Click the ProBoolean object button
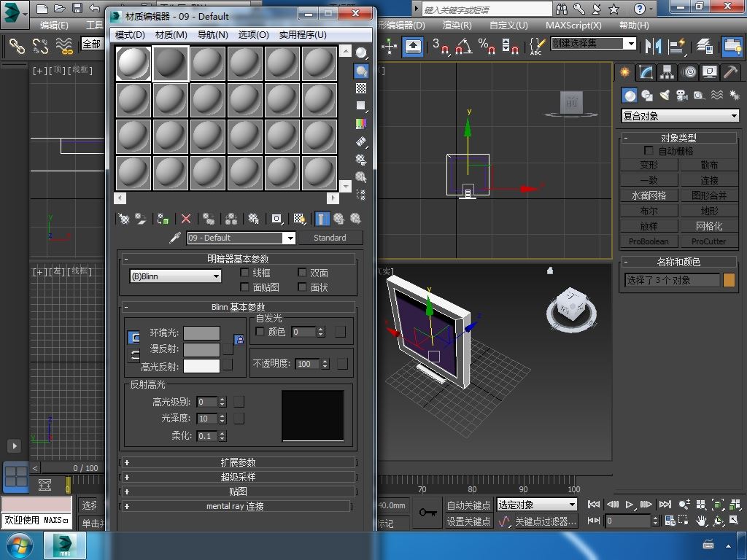The image size is (747, 560). [x=649, y=241]
